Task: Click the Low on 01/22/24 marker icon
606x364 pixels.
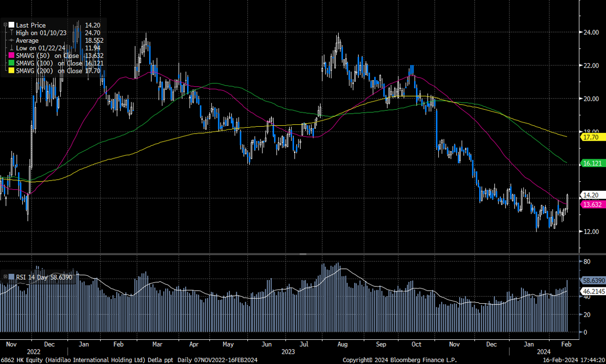Action: (x=11, y=48)
